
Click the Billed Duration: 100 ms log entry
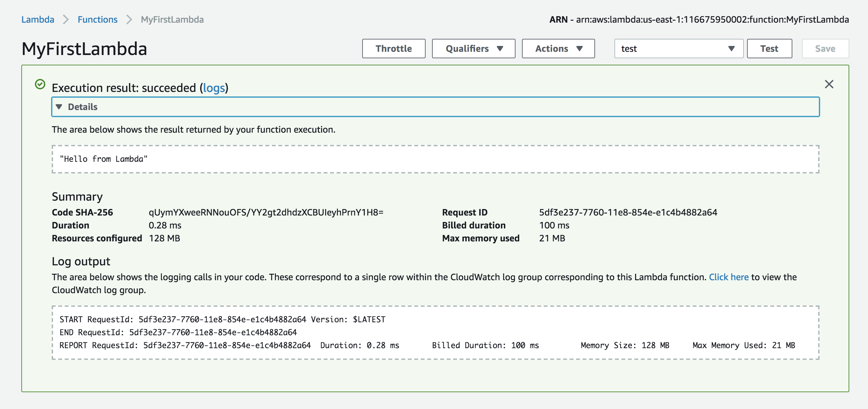pos(485,345)
